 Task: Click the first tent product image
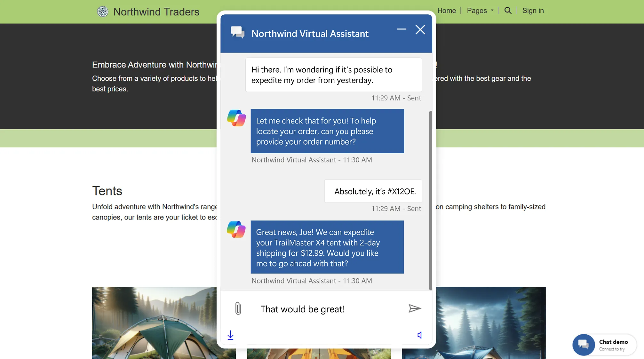click(x=154, y=323)
